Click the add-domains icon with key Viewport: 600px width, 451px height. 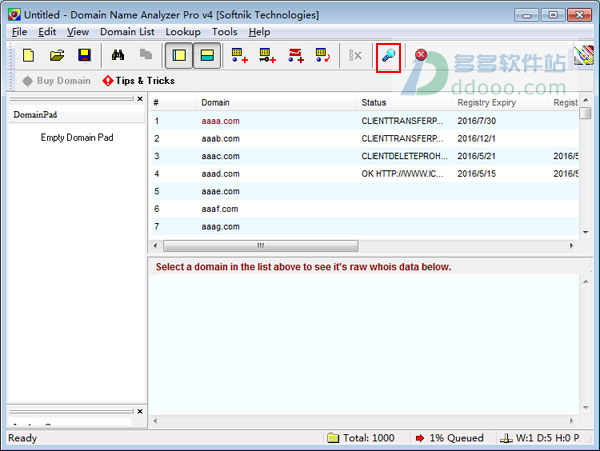pyautogui.click(x=267, y=55)
